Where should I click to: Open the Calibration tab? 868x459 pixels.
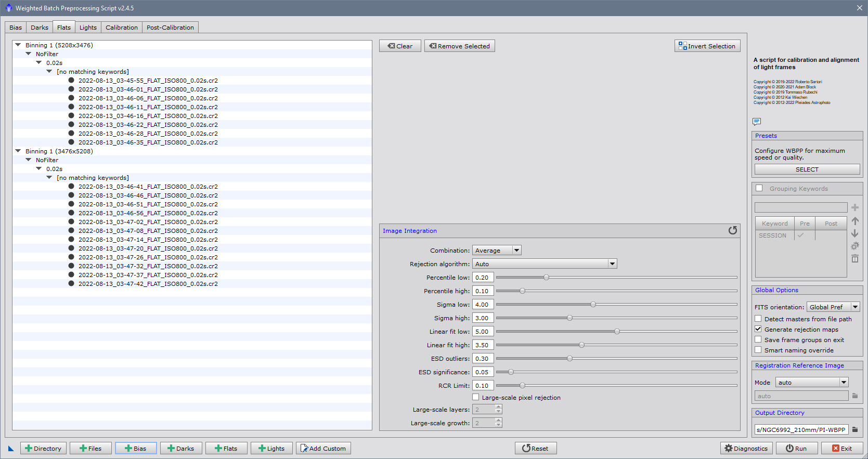click(122, 28)
